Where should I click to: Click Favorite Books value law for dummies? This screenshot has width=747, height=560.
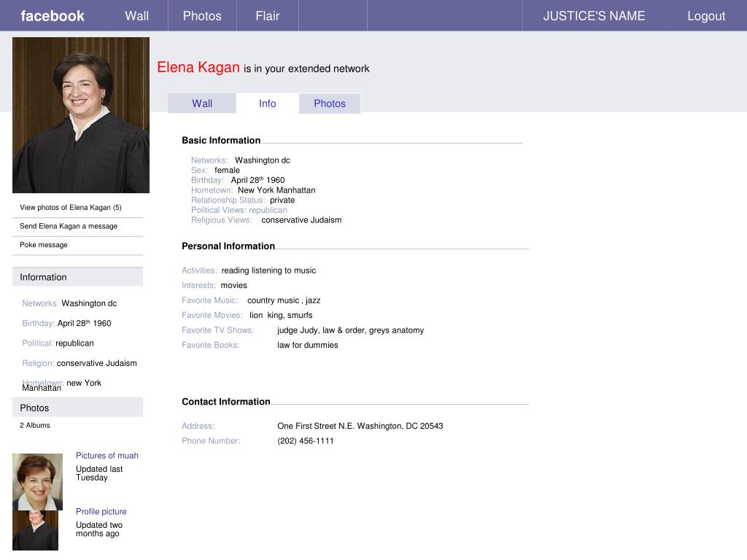308,345
